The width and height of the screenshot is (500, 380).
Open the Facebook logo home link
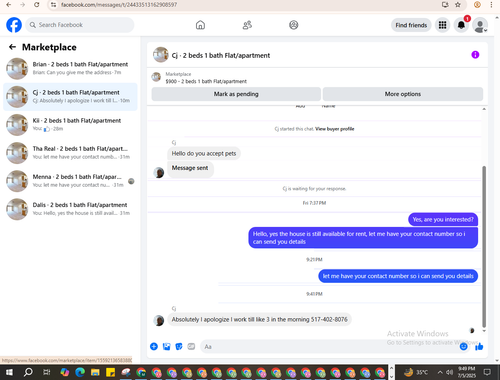[14, 25]
